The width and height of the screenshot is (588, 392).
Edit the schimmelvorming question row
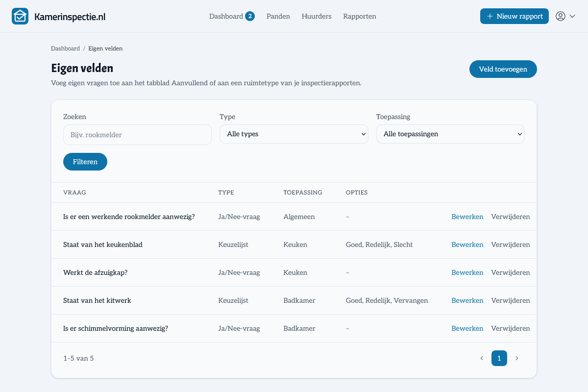[467, 328]
